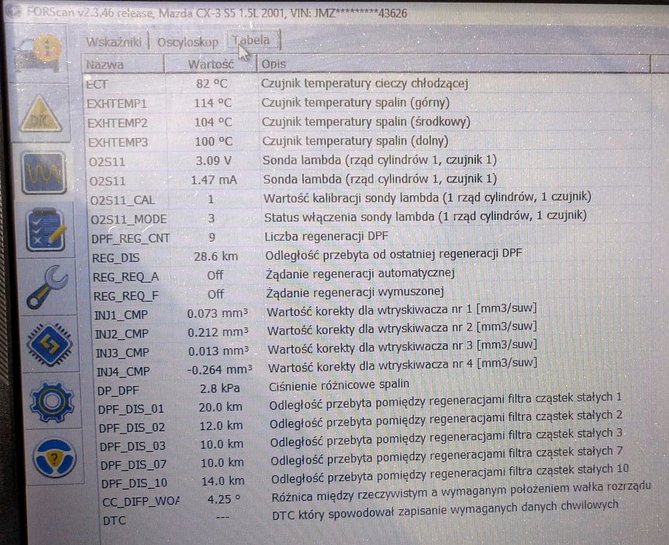669x545 pixels.
Task: Click the 4.25 ° value cell
Action: pos(224,499)
